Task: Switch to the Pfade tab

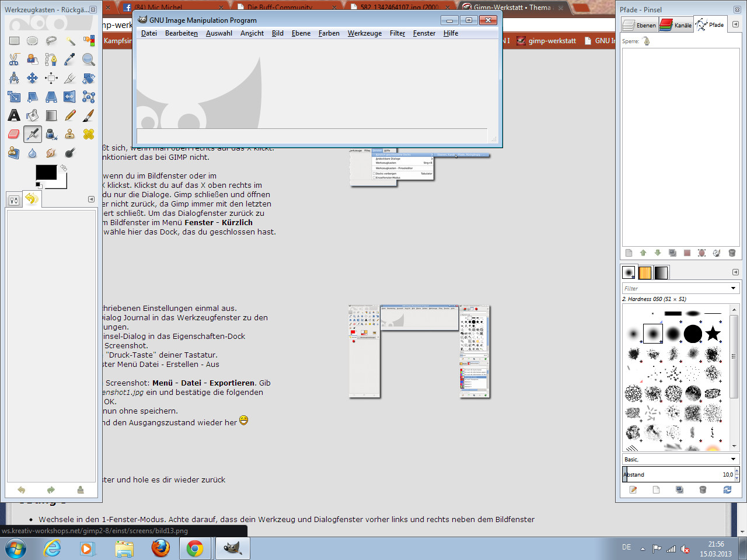Action: tap(710, 24)
